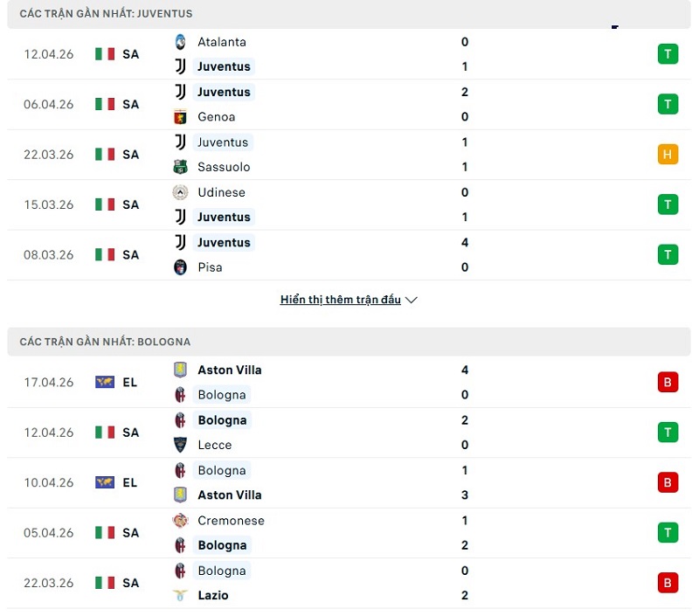Click the Atalanta club crest icon
Viewport: 699px width, 616px height.
(181, 41)
